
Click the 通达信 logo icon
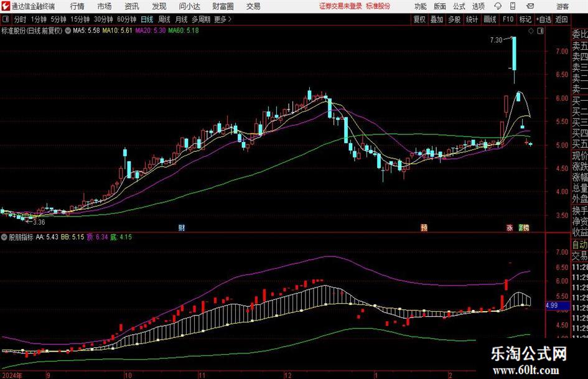(5, 6)
